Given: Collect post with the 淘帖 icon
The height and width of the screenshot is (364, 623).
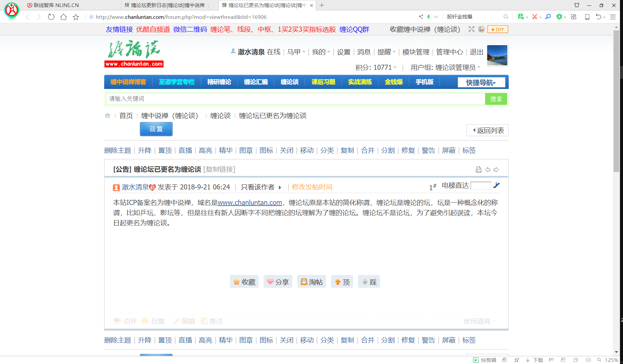Looking at the screenshot, I should click(311, 281).
